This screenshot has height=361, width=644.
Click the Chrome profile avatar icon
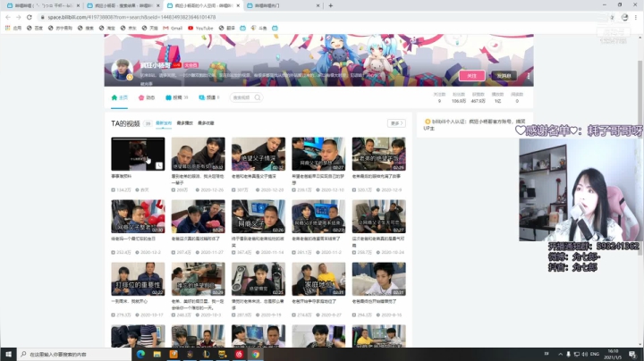624,17
